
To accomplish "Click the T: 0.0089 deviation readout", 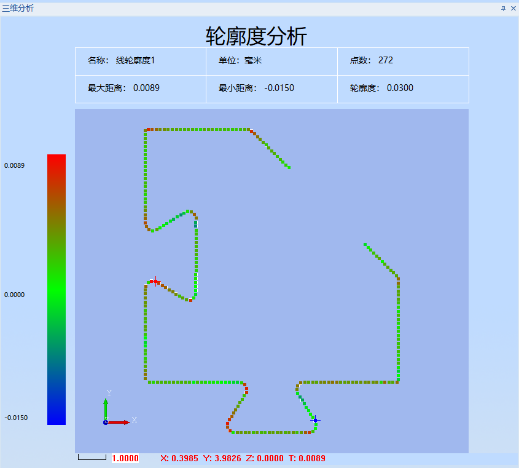I will coord(307,458).
